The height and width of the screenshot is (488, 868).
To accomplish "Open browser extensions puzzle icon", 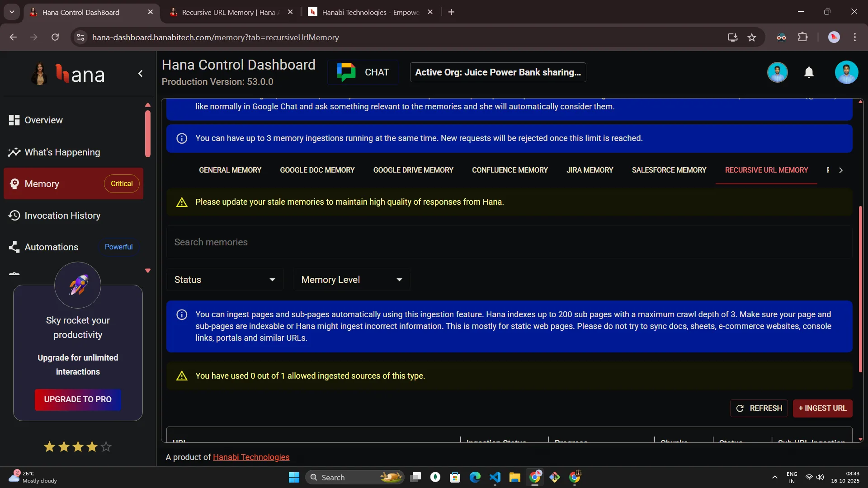I will click(803, 38).
